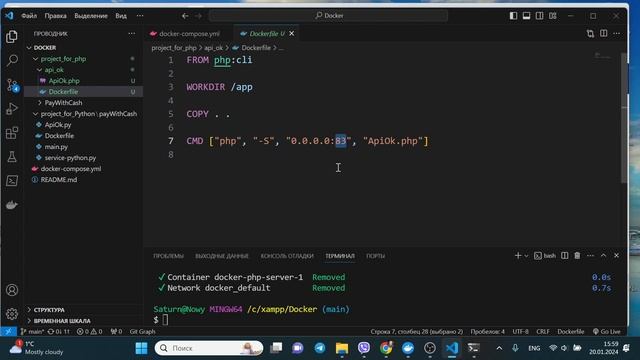Expand the СТРУКТУРА outline section

(29, 310)
